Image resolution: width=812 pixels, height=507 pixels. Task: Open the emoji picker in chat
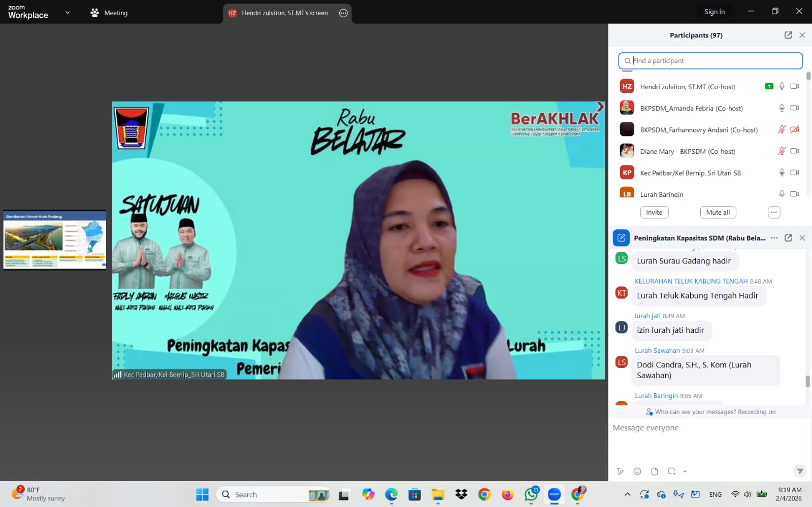[x=637, y=471]
